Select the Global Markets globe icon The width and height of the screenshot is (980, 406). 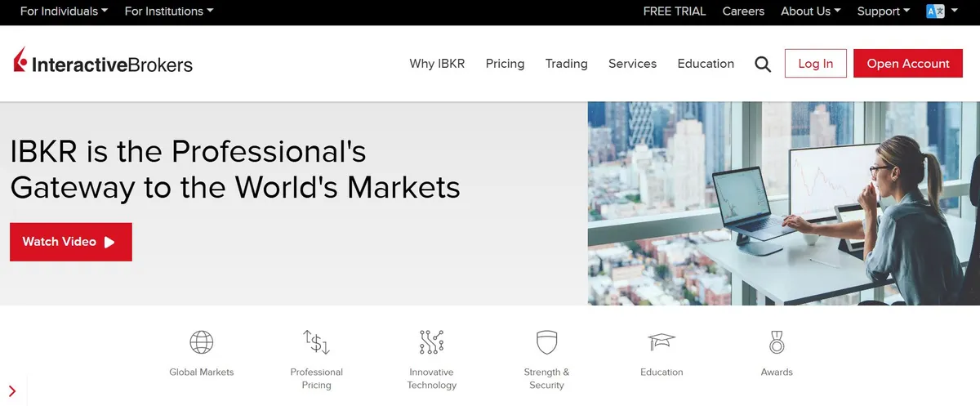201,341
